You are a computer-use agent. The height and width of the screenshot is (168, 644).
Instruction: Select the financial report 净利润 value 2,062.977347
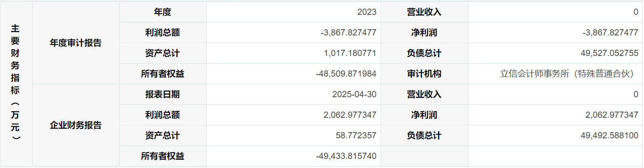(x=612, y=115)
